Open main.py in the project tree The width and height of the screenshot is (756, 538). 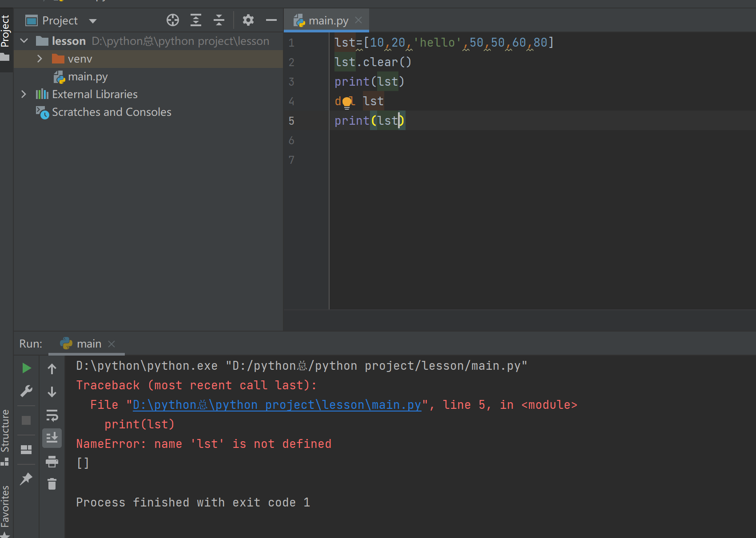(88, 77)
